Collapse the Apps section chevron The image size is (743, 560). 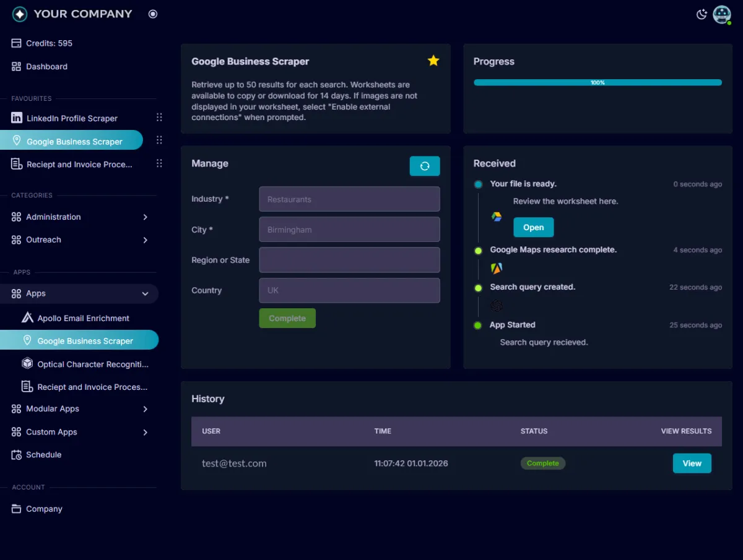pyautogui.click(x=145, y=294)
